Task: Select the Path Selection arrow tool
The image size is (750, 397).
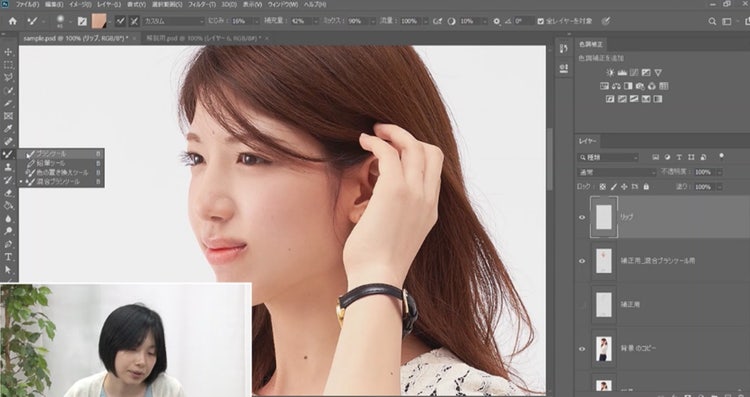Action: 8,270
